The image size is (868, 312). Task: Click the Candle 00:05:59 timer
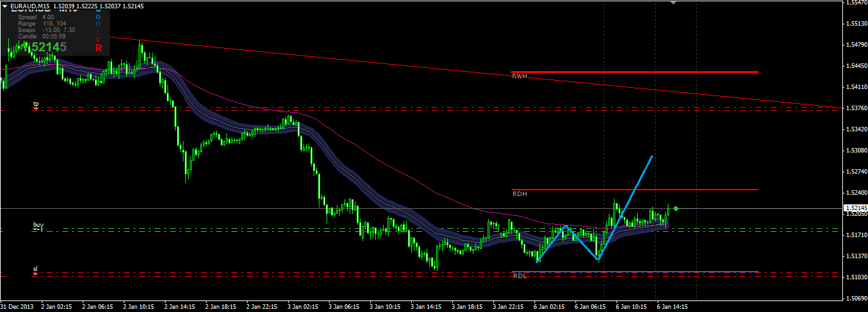click(x=42, y=37)
